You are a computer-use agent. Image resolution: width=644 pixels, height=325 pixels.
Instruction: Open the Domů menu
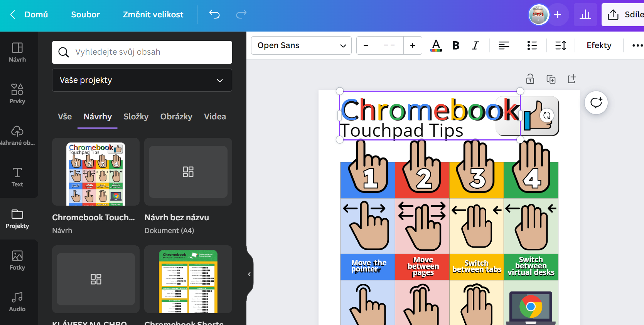click(36, 15)
